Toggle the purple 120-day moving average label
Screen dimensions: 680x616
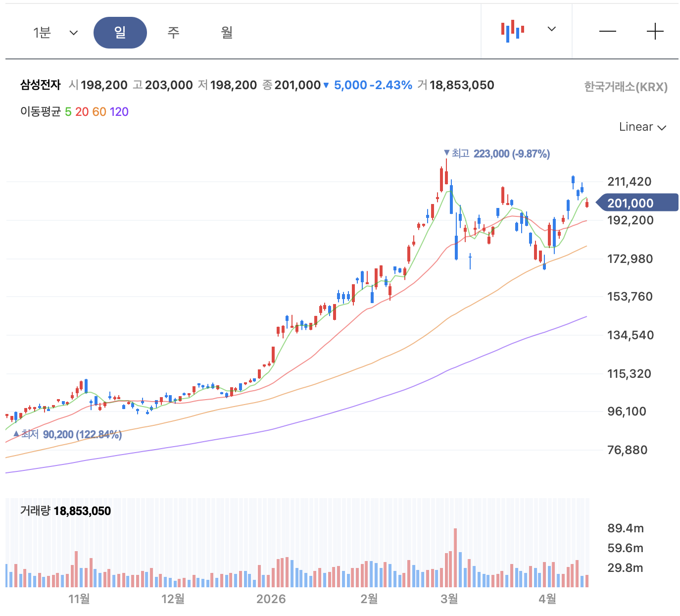point(119,112)
